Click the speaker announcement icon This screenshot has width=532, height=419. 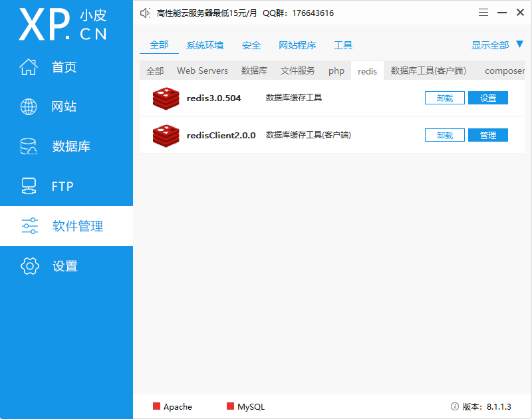[145, 13]
